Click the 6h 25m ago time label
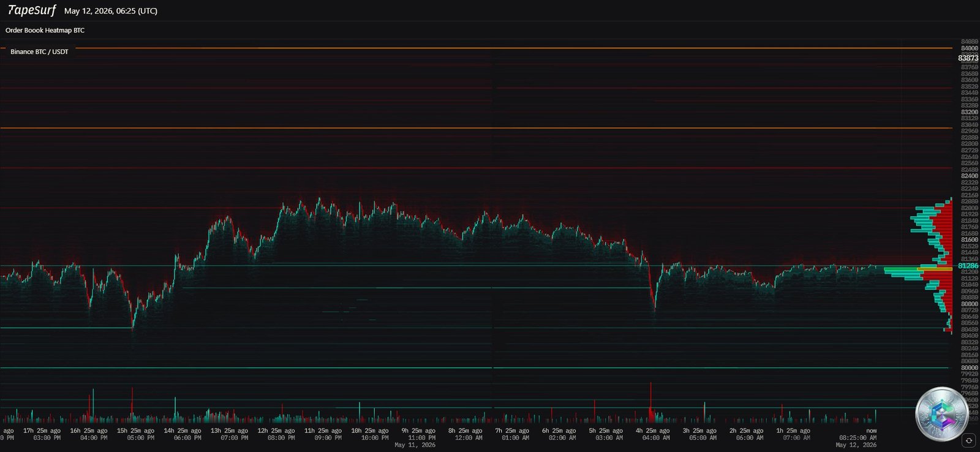Viewport: 980px width, 452px height. click(x=559, y=431)
